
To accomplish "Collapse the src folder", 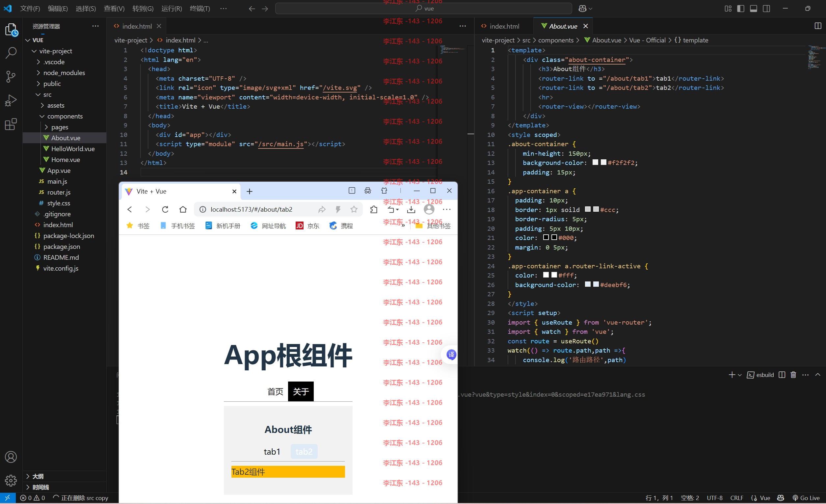I will 38,94.
